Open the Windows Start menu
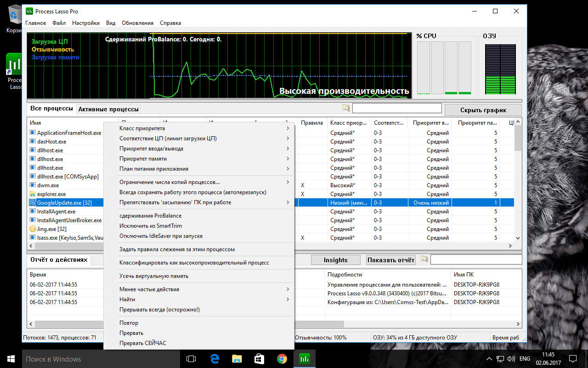This screenshot has height=368, width=588. [x=11, y=359]
